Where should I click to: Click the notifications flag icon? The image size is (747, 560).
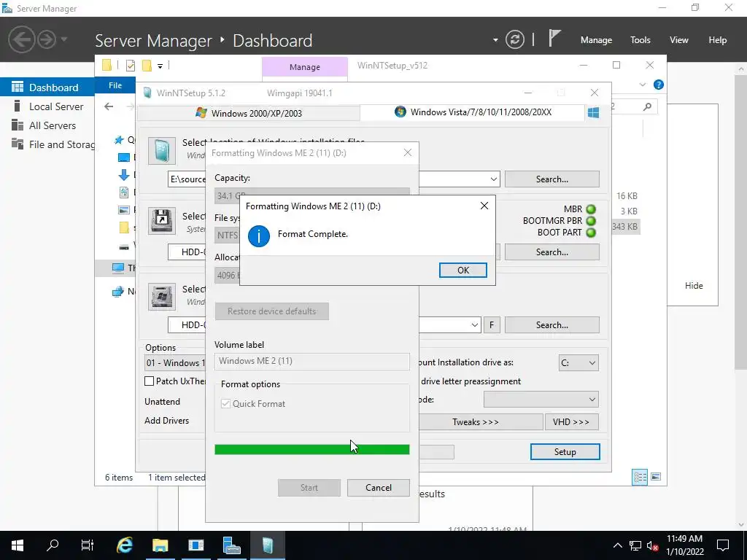point(554,38)
